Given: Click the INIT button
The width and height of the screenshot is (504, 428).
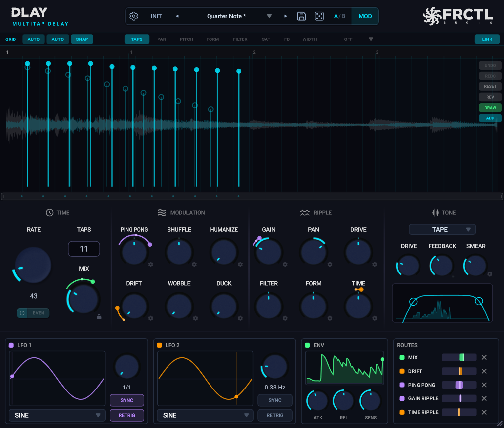Looking at the screenshot, I should pyautogui.click(x=156, y=16).
